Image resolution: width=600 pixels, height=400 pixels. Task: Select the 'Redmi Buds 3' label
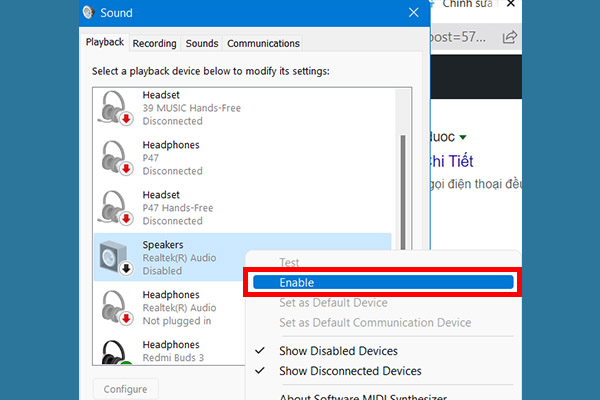pyautogui.click(x=173, y=358)
